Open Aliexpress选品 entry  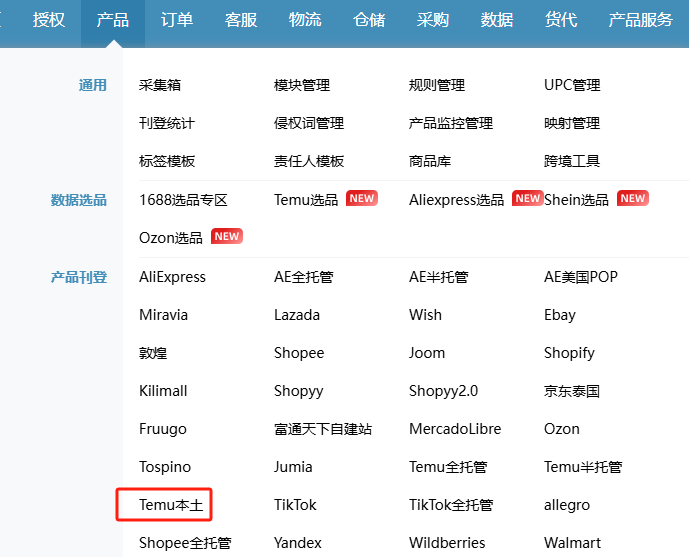(457, 200)
